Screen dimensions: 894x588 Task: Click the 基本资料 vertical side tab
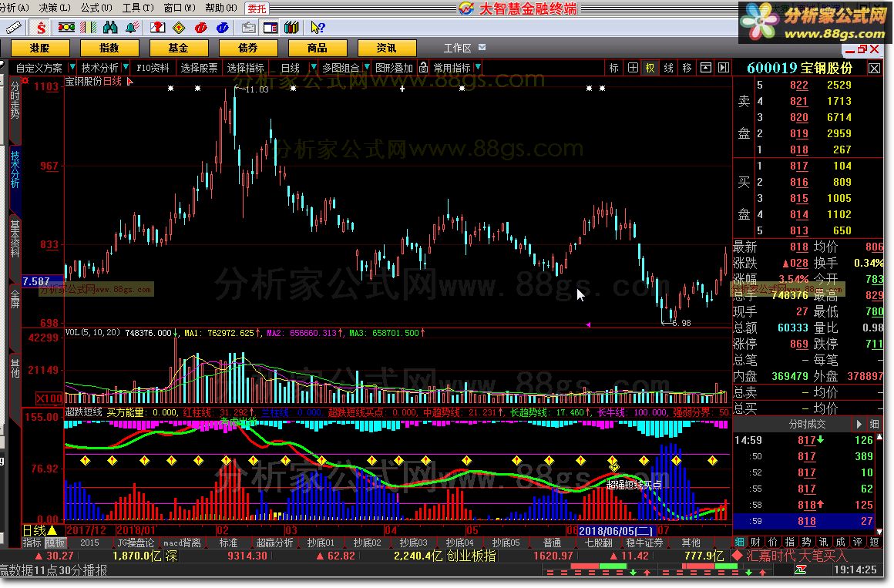point(15,239)
